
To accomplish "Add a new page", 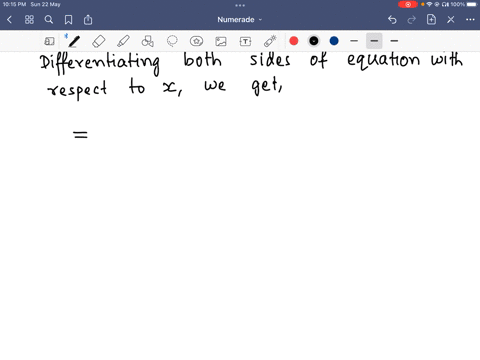I will 431,20.
